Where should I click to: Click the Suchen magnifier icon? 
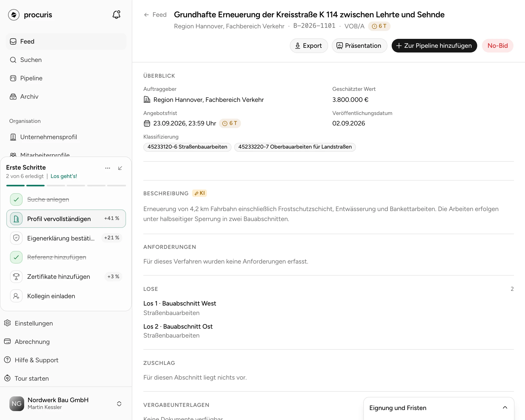[13, 60]
